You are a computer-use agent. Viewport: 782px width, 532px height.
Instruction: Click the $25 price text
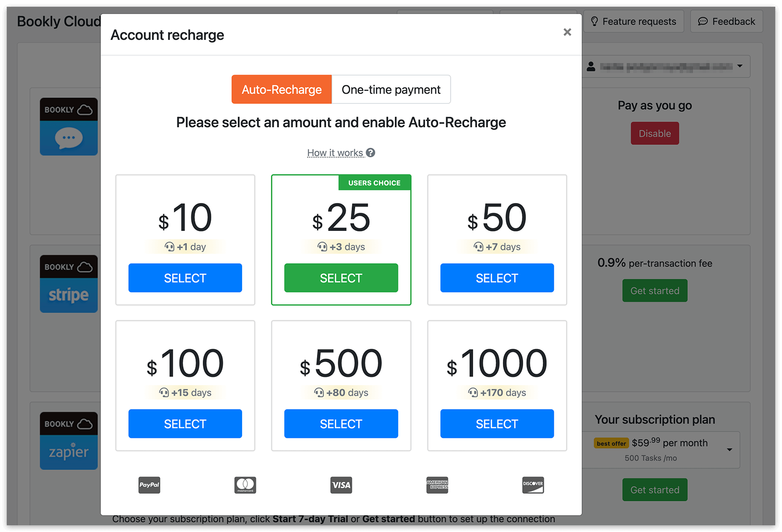click(341, 218)
